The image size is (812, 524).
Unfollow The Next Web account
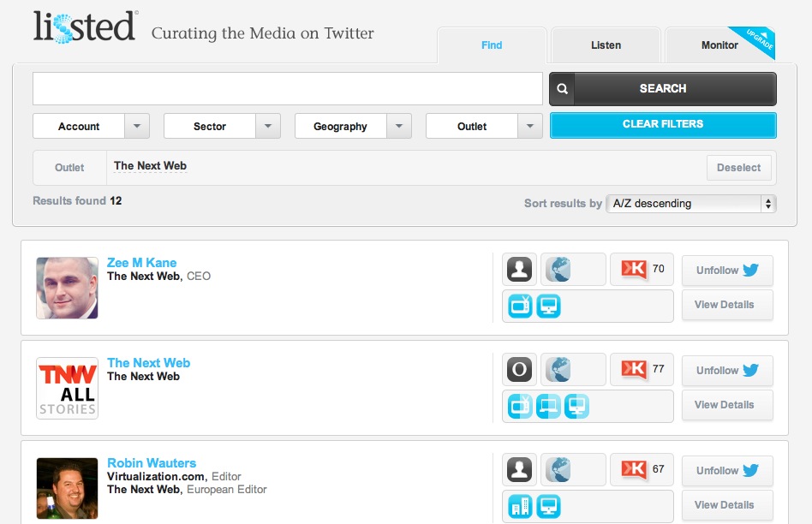click(x=727, y=371)
